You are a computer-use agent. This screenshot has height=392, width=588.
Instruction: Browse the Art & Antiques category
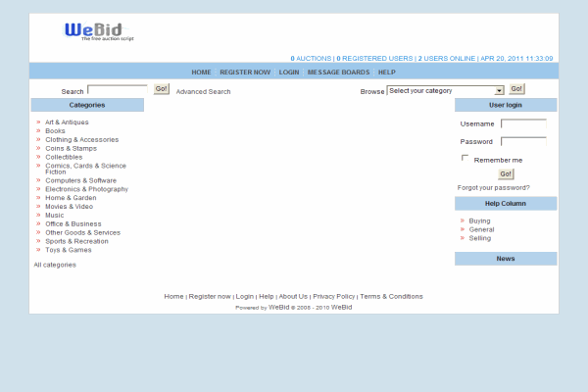click(67, 122)
